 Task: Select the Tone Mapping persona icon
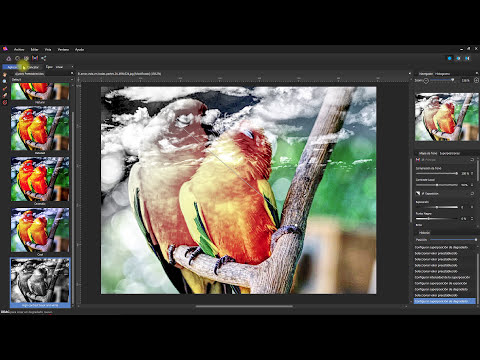click(35, 58)
